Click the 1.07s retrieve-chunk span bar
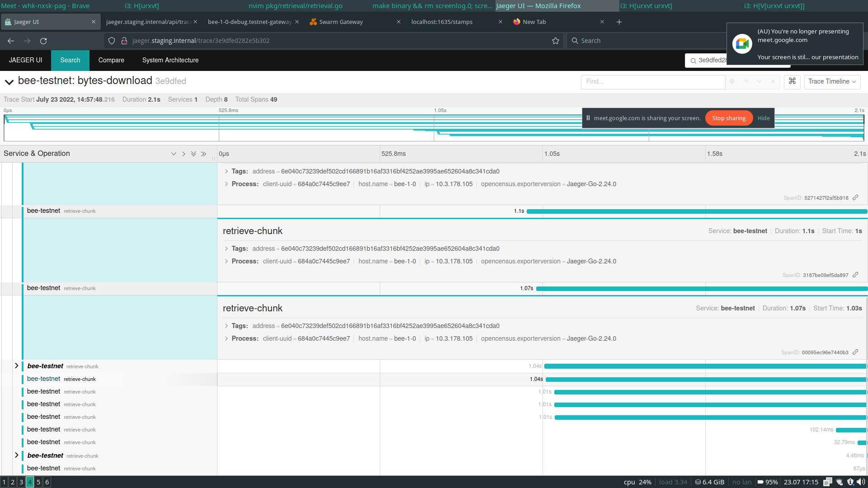Viewport: 868px width, 488px height. pos(701,288)
